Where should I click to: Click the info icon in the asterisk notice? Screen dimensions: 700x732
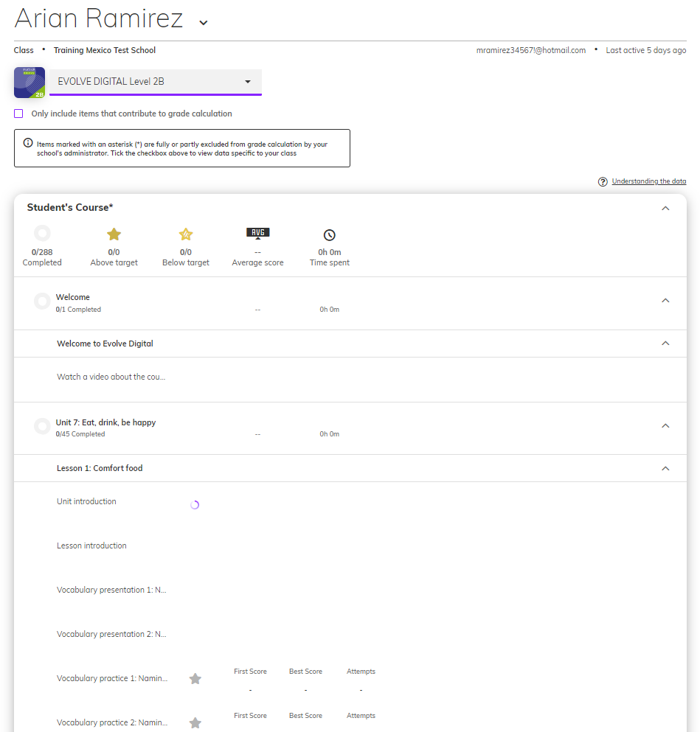(28, 143)
